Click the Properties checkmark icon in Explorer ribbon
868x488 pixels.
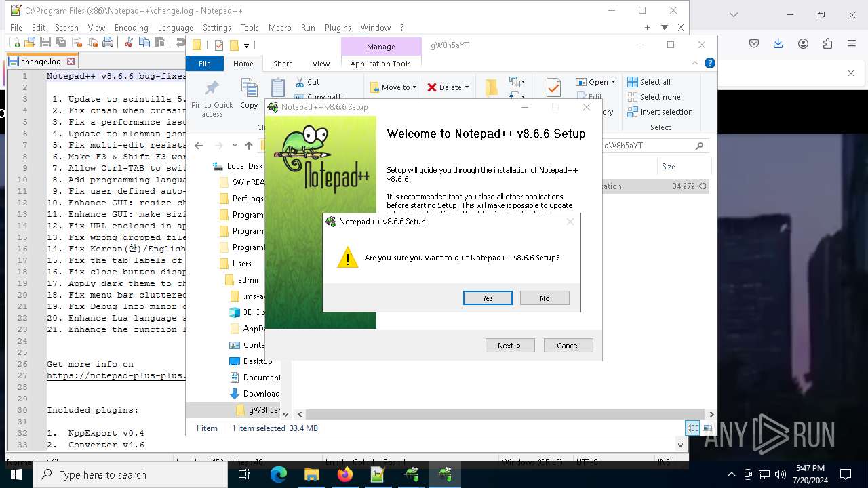click(553, 87)
